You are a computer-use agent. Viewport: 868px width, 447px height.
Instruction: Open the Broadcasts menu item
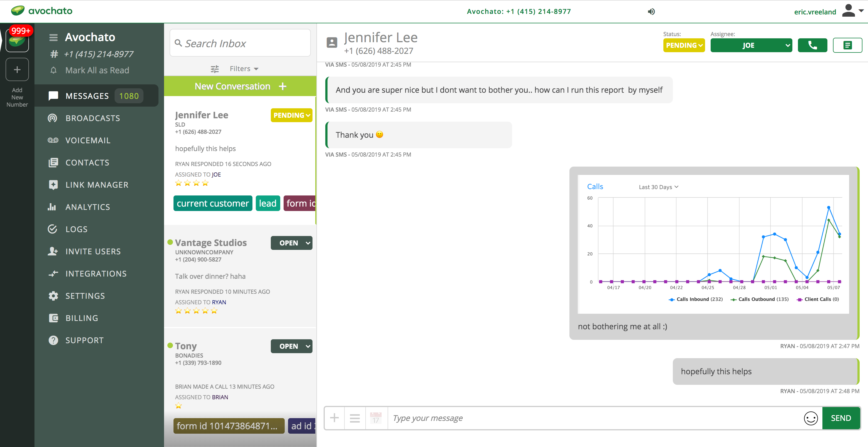coord(93,118)
